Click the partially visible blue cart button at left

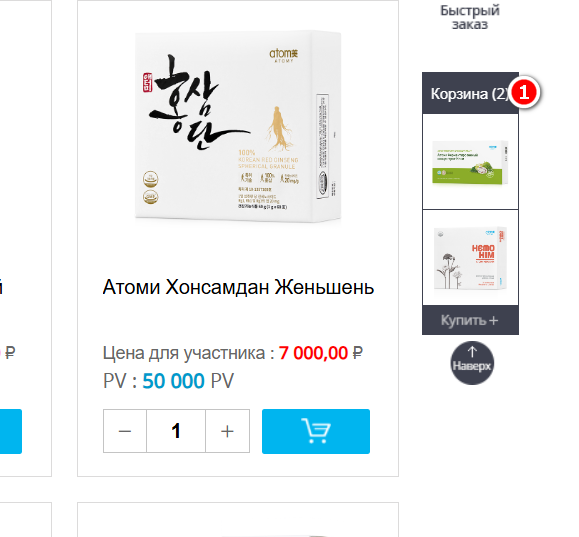click(11, 431)
